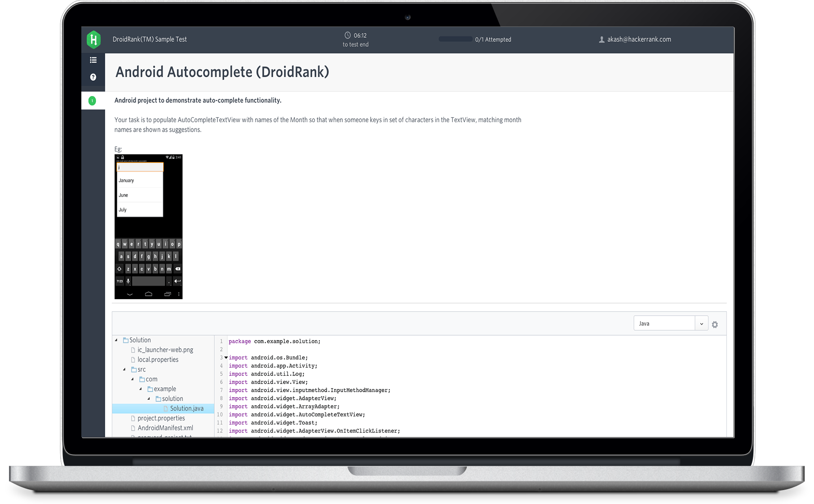Click the clock icon beside the timer
The width and height of the screenshot is (814, 504).
tap(348, 35)
